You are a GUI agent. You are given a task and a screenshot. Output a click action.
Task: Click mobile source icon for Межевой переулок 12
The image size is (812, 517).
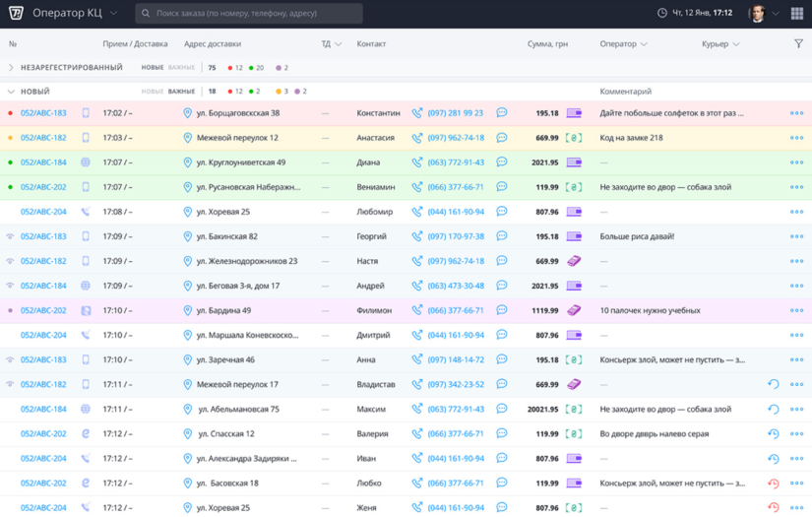[86, 138]
